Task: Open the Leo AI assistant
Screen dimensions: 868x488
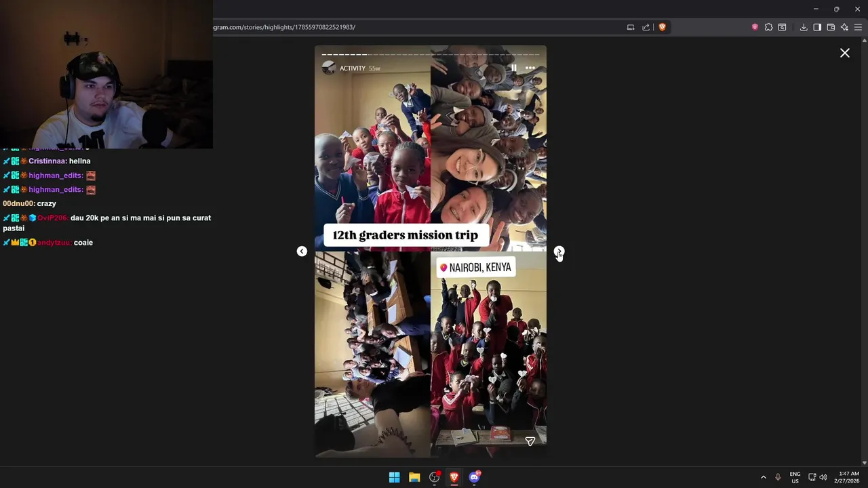Action: (x=844, y=27)
